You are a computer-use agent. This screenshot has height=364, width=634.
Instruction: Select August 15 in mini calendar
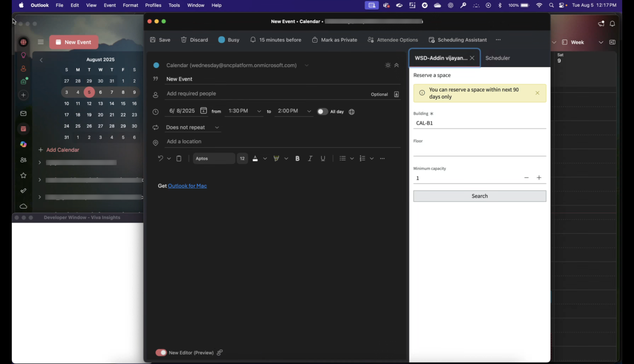click(123, 104)
